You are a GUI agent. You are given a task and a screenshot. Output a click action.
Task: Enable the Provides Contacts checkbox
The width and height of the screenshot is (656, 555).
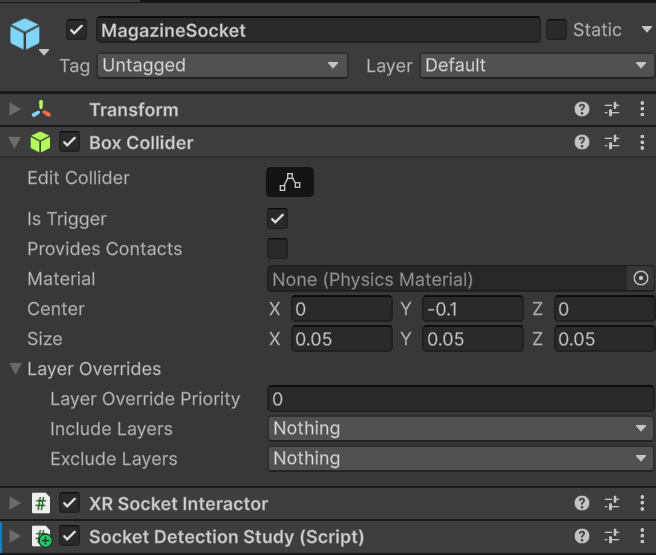pos(278,249)
